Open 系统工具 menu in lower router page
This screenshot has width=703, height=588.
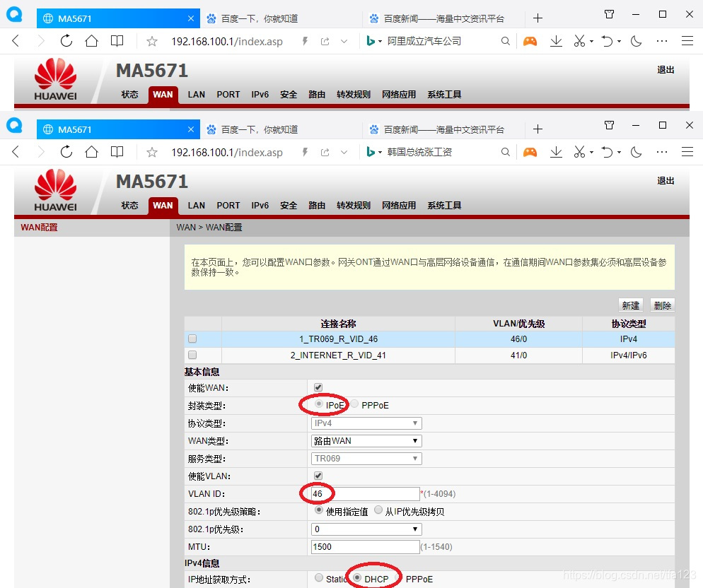pos(444,205)
